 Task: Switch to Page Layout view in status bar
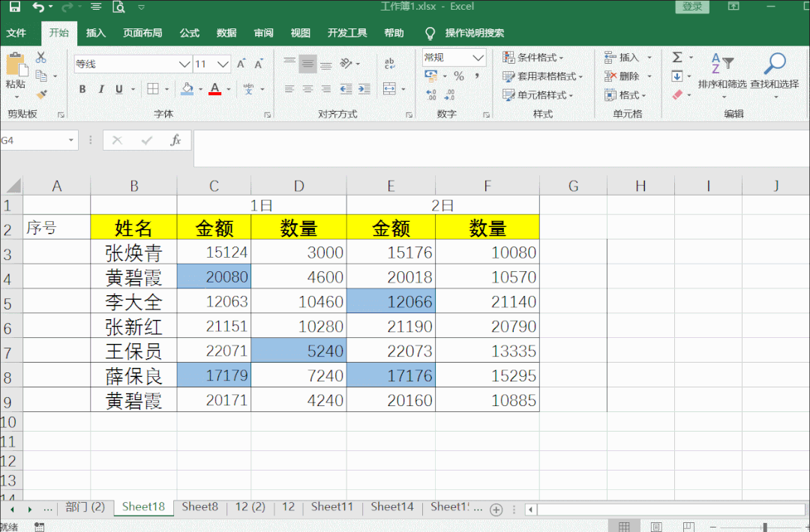coord(656,526)
